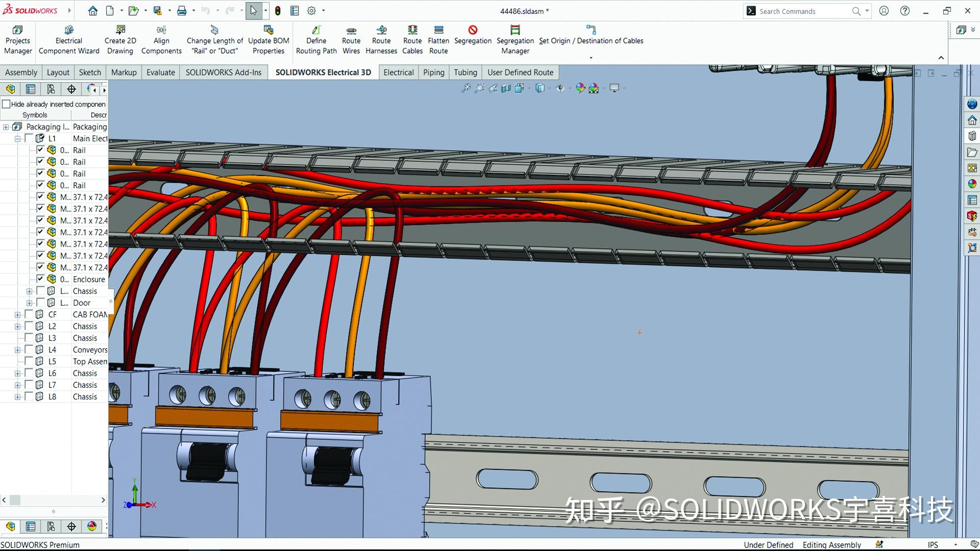Viewport: 980px width, 551px height.
Task: Click Set Origin / Destination of Cables
Action: pyautogui.click(x=591, y=38)
